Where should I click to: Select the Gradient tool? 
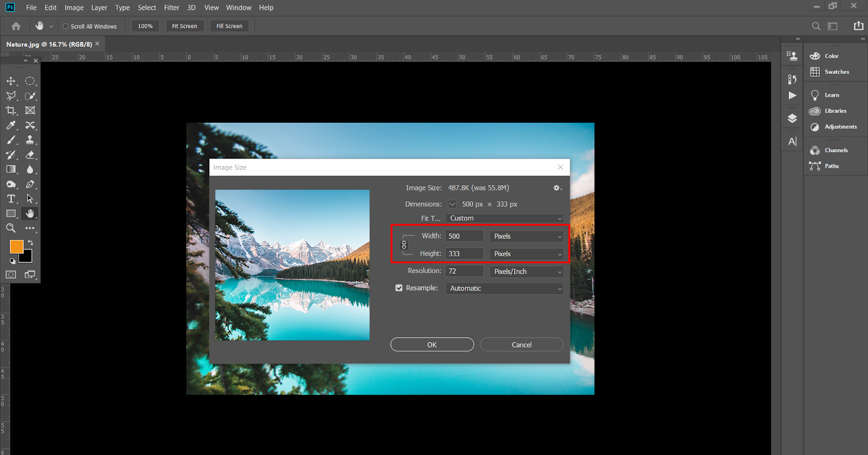point(11,169)
